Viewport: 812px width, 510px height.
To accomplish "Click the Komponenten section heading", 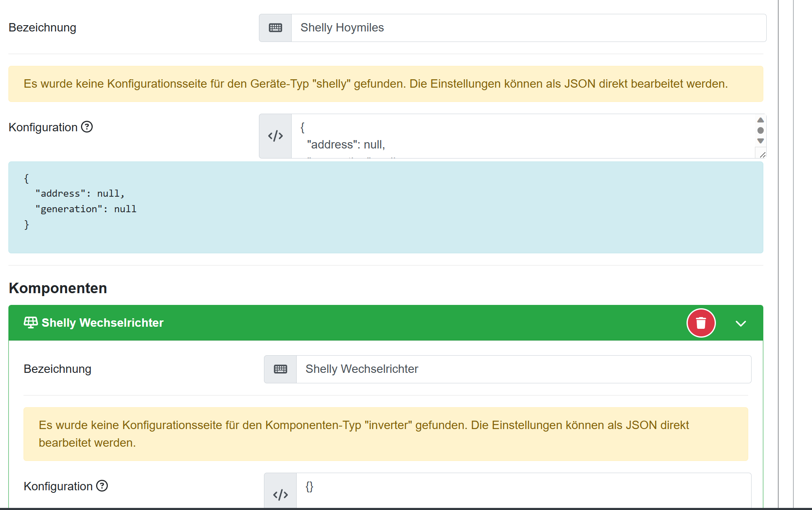I will pyautogui.click(x=58, y=288).
